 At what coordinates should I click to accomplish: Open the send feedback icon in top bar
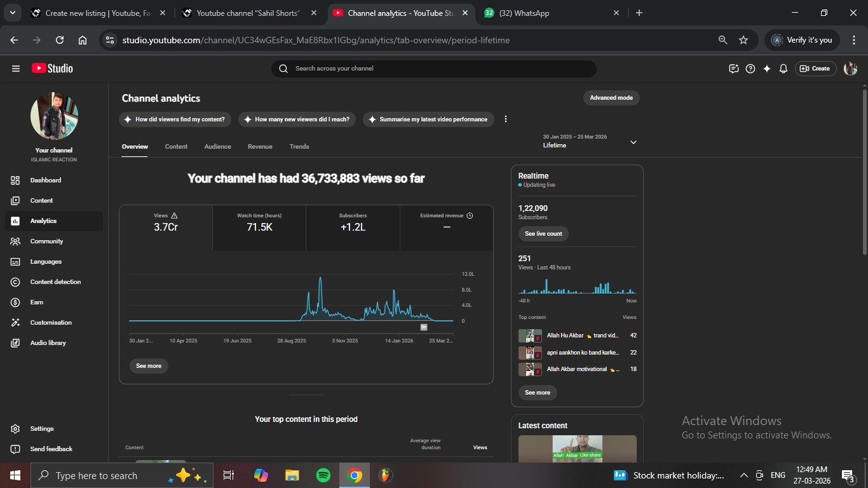734,69
